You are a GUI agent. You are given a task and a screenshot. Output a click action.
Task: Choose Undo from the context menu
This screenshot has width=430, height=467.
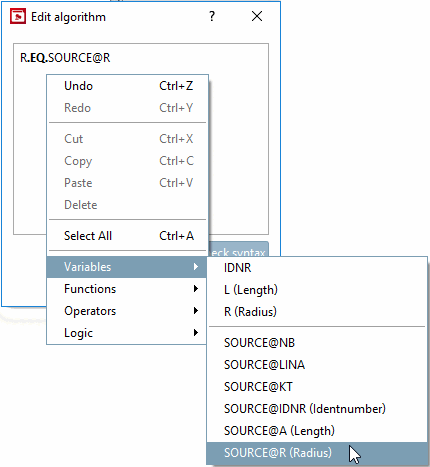[127, 86]
